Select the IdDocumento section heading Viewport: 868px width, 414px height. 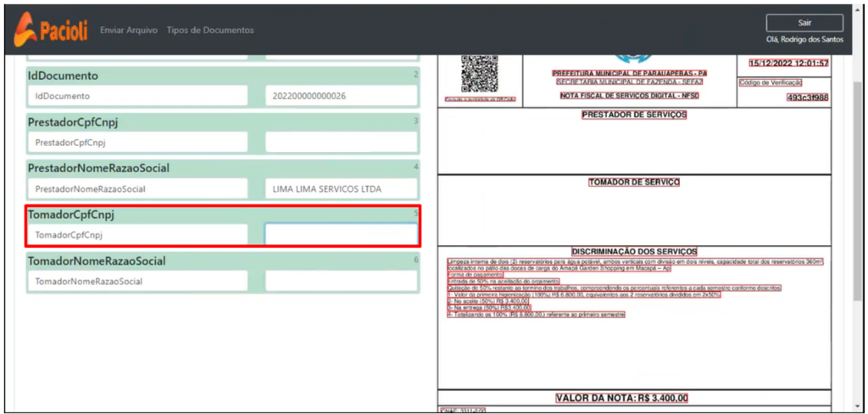(x=63, y=76)
